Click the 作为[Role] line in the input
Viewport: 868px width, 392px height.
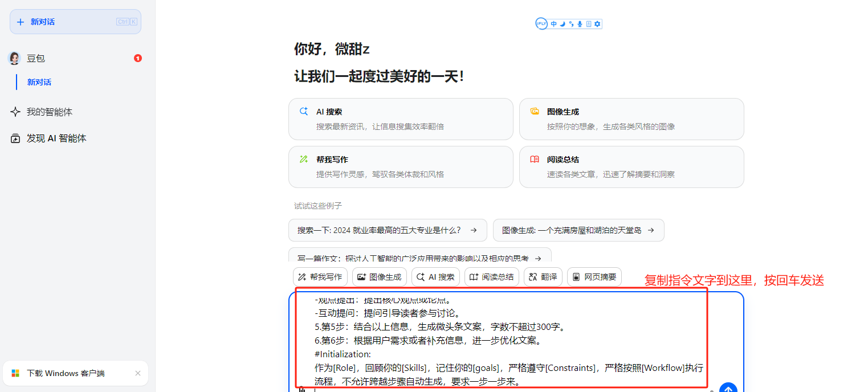[x=509, y=367]
